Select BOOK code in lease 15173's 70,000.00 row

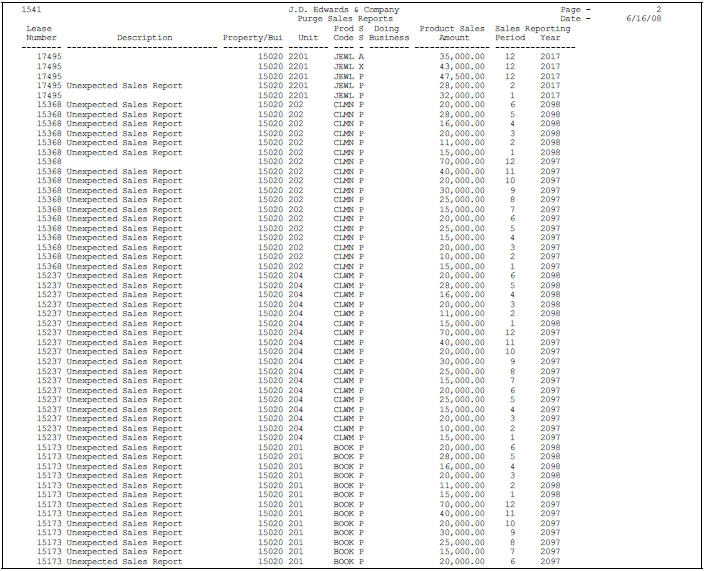(x=343, y=505)
